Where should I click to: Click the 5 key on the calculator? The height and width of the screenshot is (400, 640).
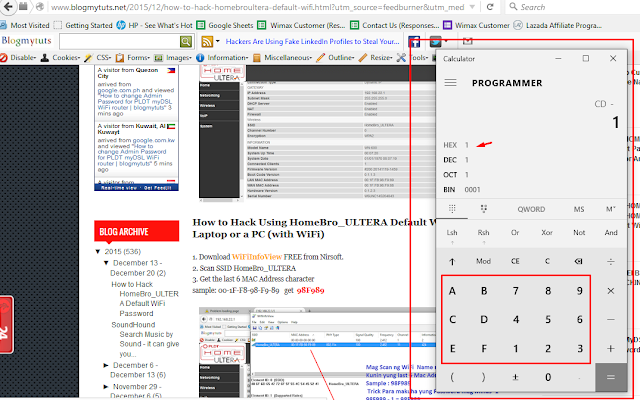548,320
